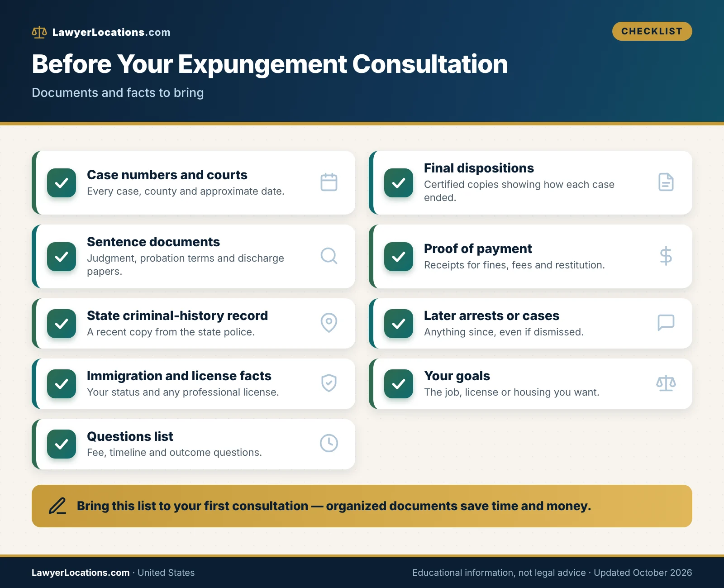Click the 'Proof of payment' heading
The width and height of the screenshot is (724, 588).
pos(478,249)
